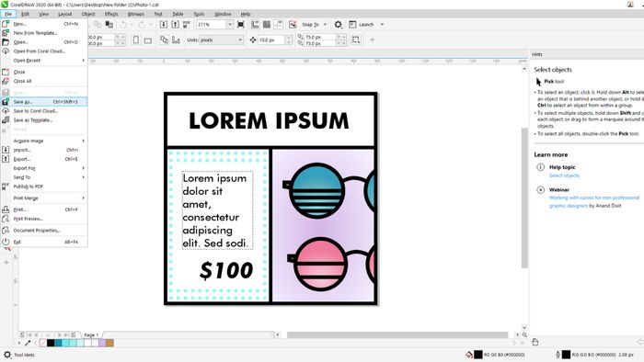The height and width of the screenshot is (362, 644).
Task: Click the Full-screen preview icon
Action: point(241,24)
